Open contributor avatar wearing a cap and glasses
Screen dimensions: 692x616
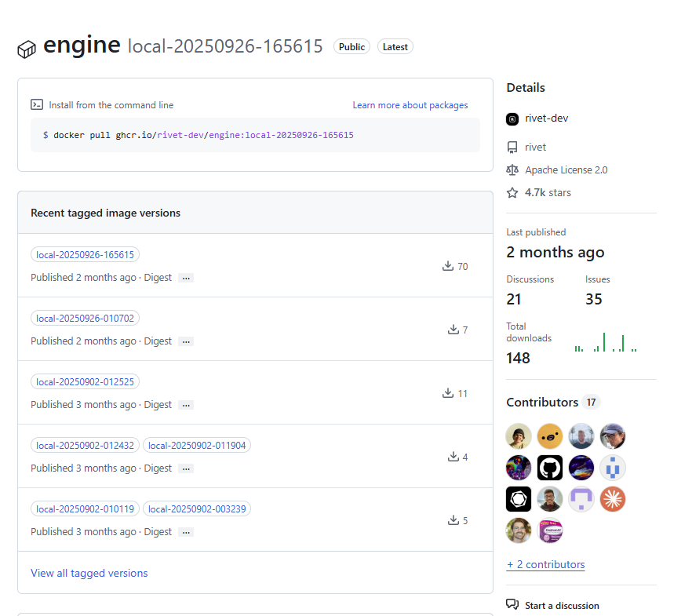tap(613, 436)
